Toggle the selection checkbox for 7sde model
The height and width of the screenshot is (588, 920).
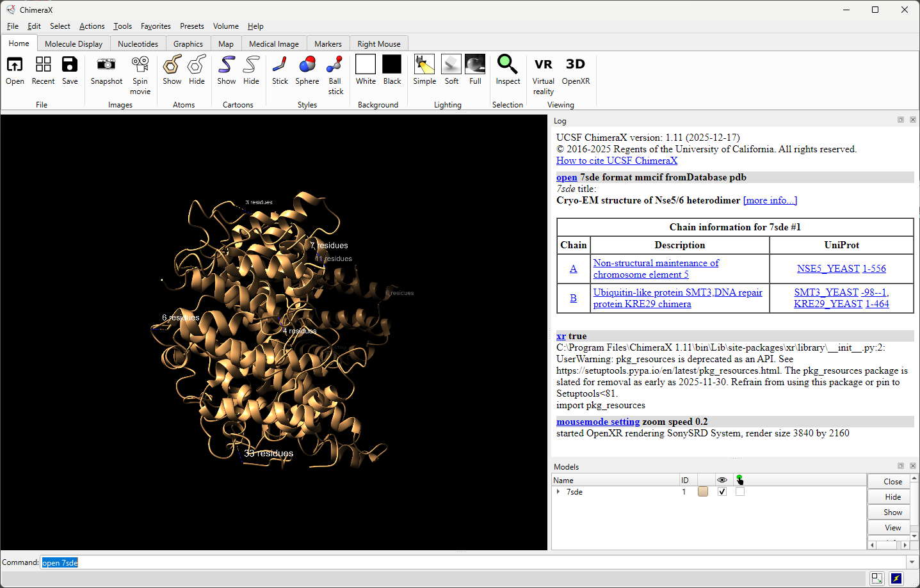click(x=740, y=492)
